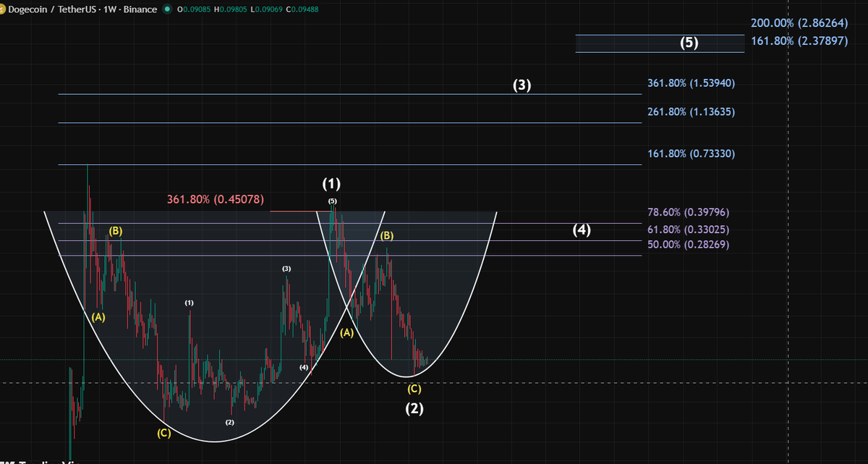Screen dimensions: 868x464
Task: Select the 50.00% (0.28269) retracement label
Action: click(687, 245)
